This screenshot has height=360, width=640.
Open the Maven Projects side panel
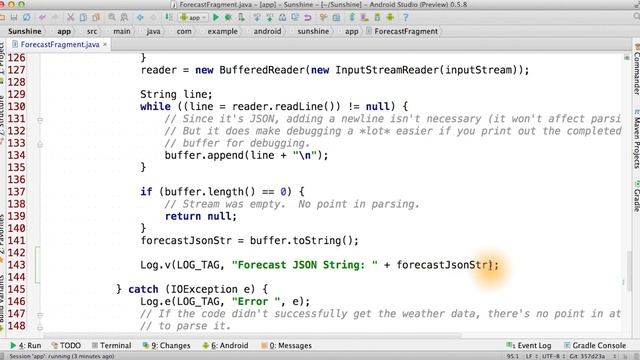pyautogui.click(x=636, y=139)
